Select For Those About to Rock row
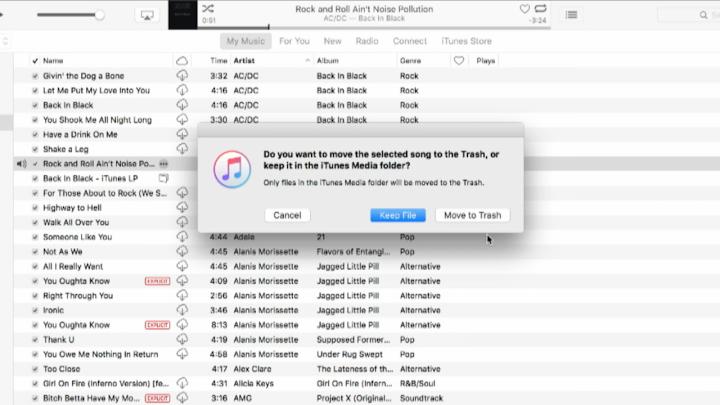This screenshot has height=405, width=720. pyautogui.click(x=105, y=193)
